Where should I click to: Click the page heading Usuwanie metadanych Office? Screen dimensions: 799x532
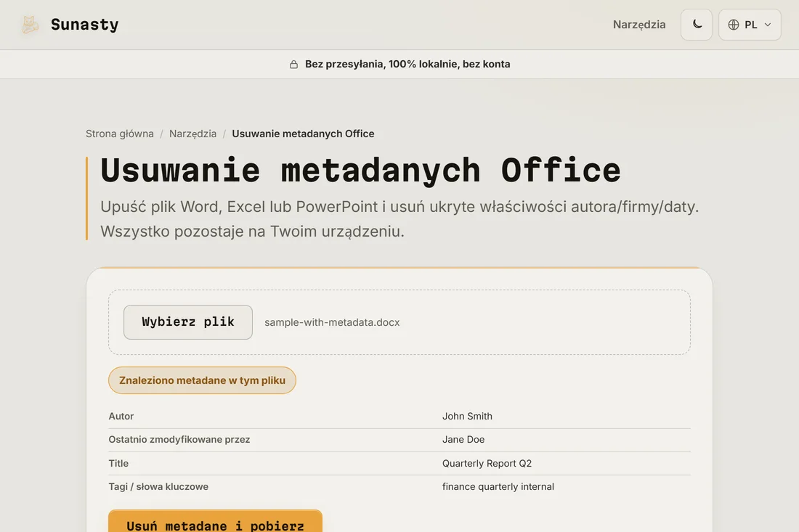(360, 170)
